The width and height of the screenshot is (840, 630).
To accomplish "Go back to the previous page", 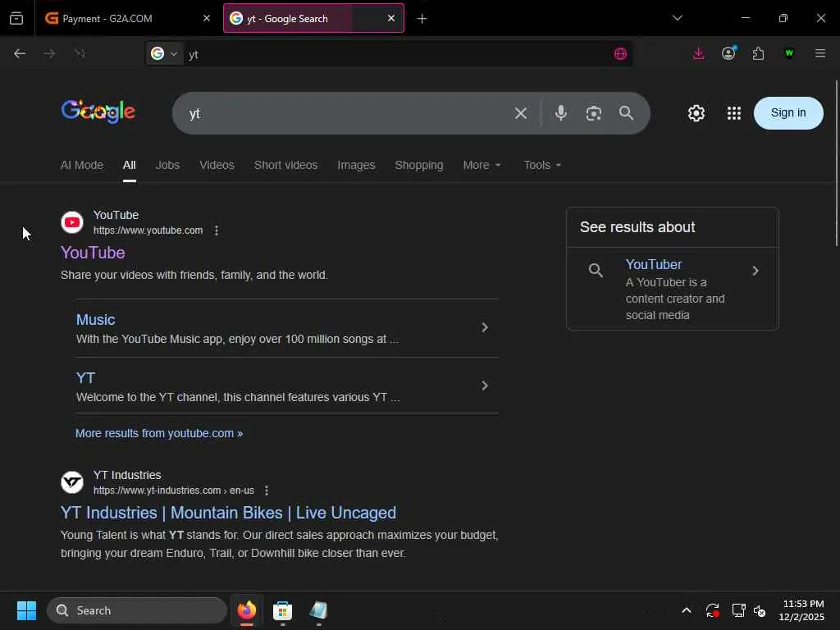I will click(x=20, y=53).
